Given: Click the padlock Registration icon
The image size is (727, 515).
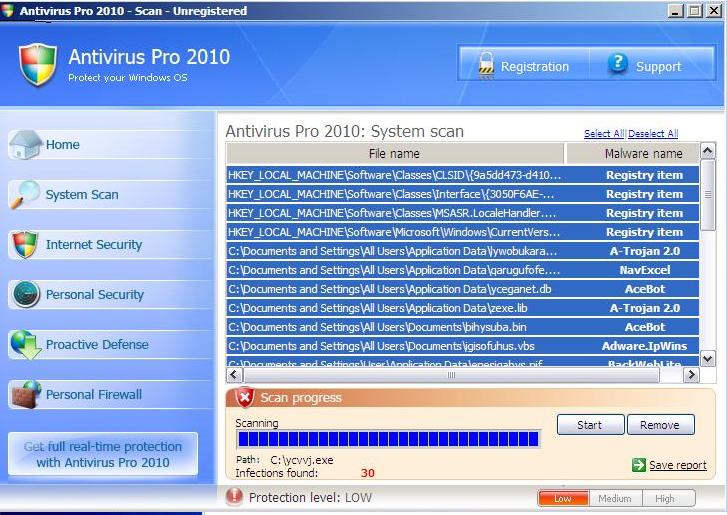Looking at the screenshot, I should click(486, 65).
